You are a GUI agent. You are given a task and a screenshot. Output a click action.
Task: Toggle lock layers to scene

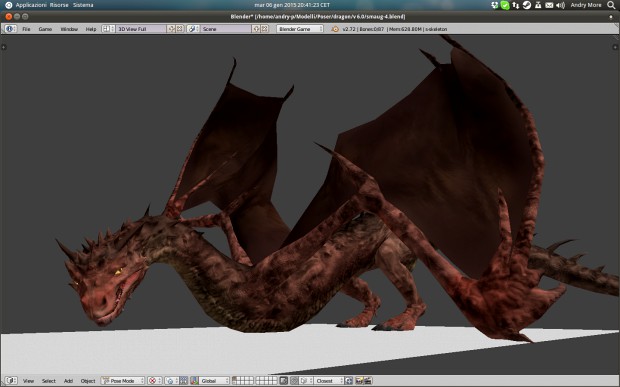[284, 381]
